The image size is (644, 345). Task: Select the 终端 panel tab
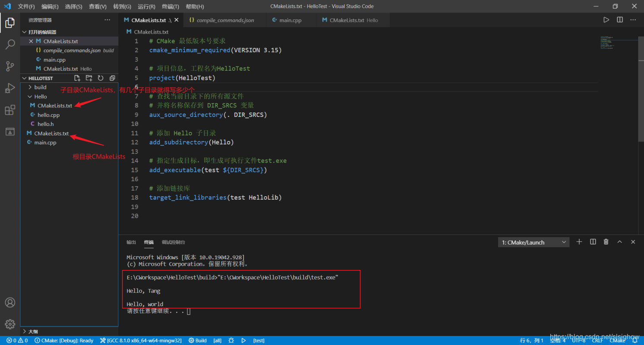(x=149, y=242)
